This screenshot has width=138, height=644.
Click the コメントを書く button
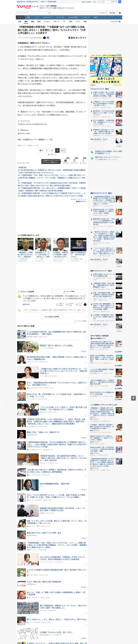69,292
